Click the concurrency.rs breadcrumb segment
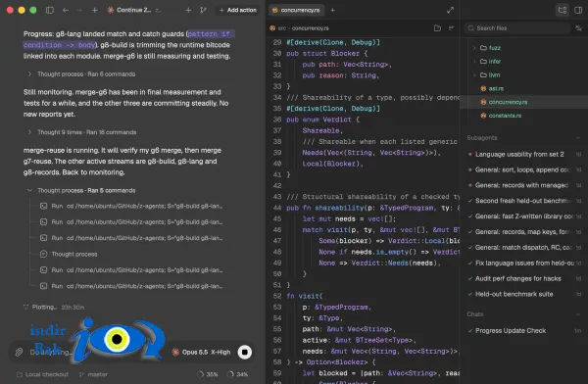This screenshot has height=384, width=588. point(310,28)
